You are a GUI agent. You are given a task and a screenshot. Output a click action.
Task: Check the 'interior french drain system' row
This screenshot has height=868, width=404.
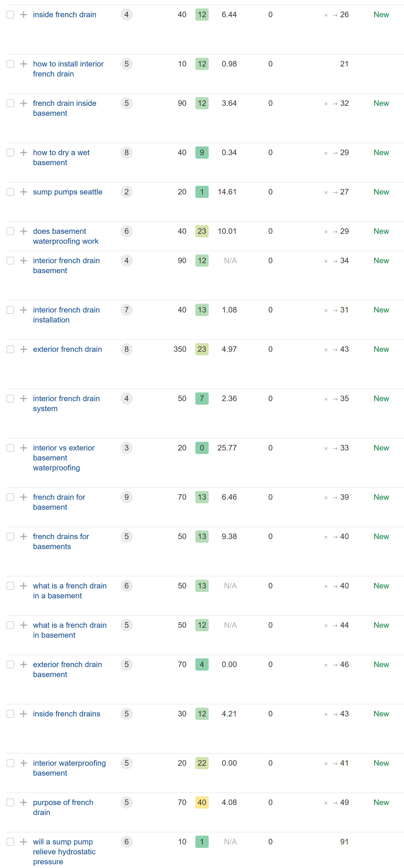click(11, 398)
